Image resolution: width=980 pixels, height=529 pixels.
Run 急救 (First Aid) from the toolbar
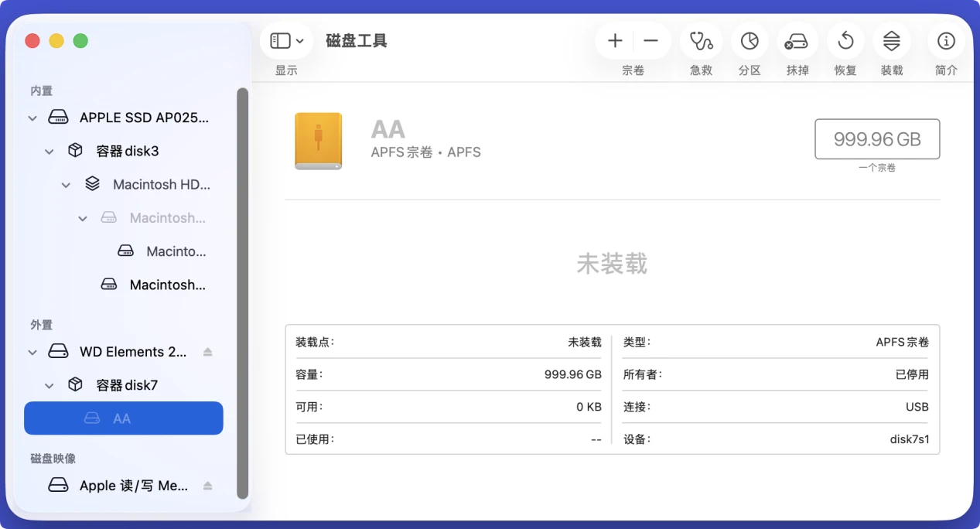[701, 41]
